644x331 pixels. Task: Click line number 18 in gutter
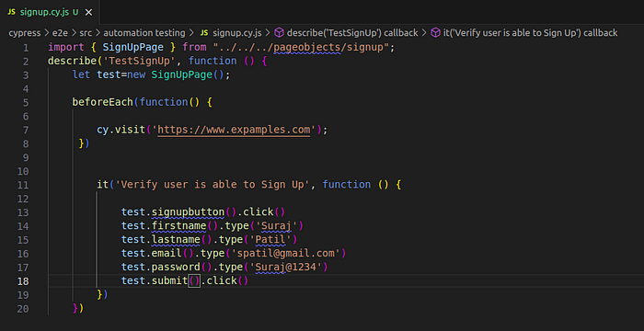[x=23, y=281]
